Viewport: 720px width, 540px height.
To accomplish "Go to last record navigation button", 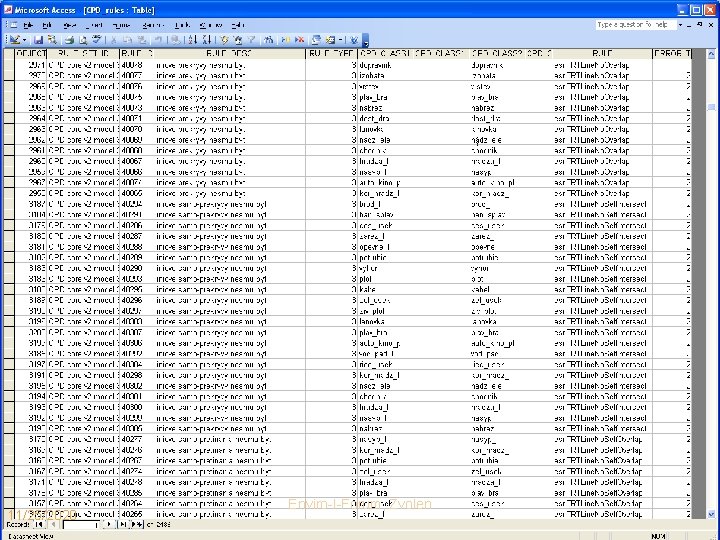I will tap(123, 524).
